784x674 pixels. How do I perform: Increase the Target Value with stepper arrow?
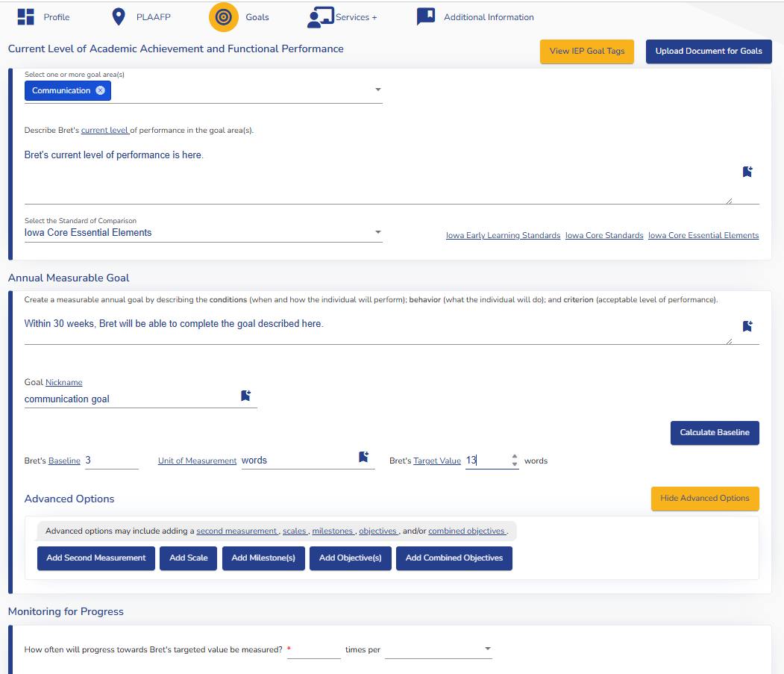pos(514,457)
